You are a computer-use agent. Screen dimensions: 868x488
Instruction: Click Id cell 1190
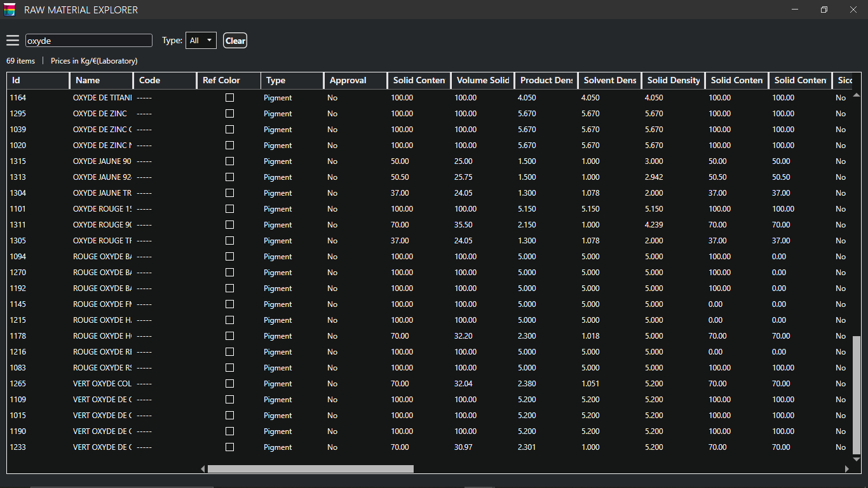[18, 431]
